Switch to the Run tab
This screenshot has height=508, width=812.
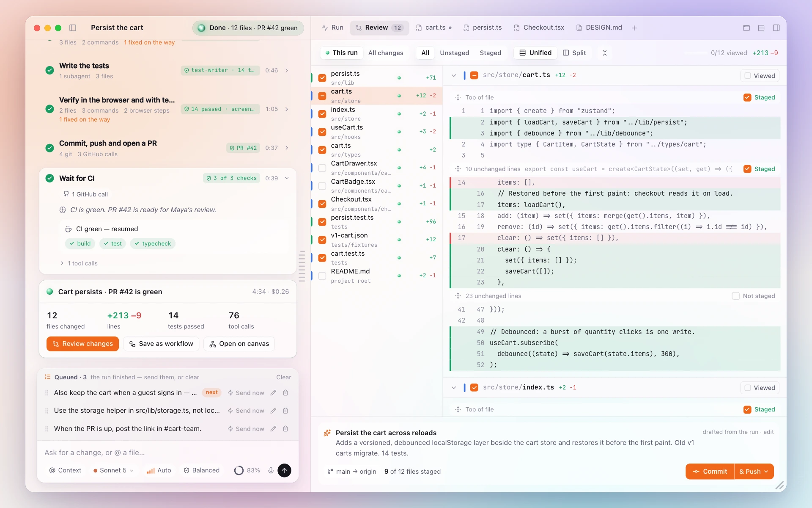[332, 28]
